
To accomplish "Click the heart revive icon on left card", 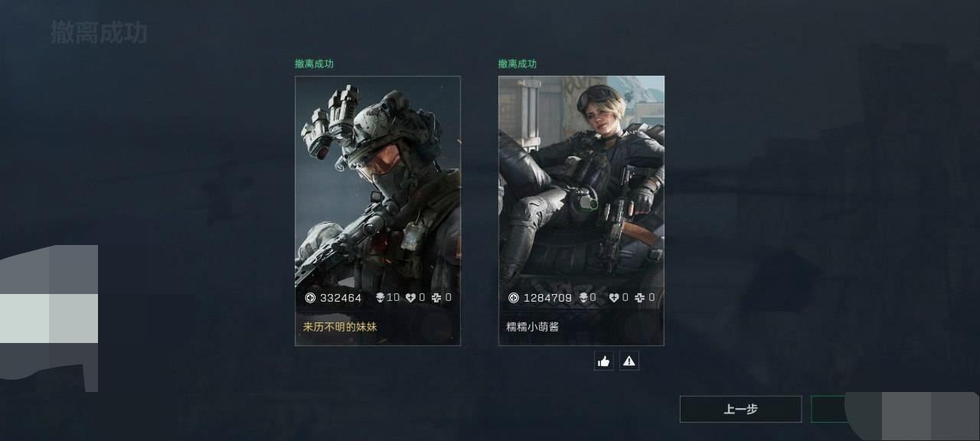I will tap(410, 298).
